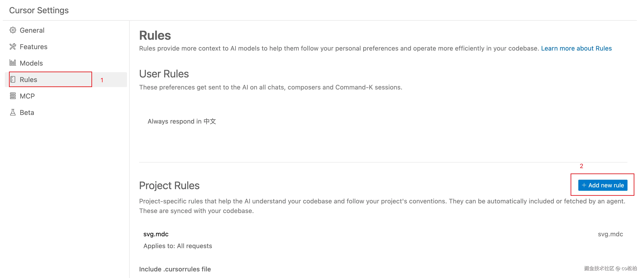Select the Rules label in sidebar

28,80
